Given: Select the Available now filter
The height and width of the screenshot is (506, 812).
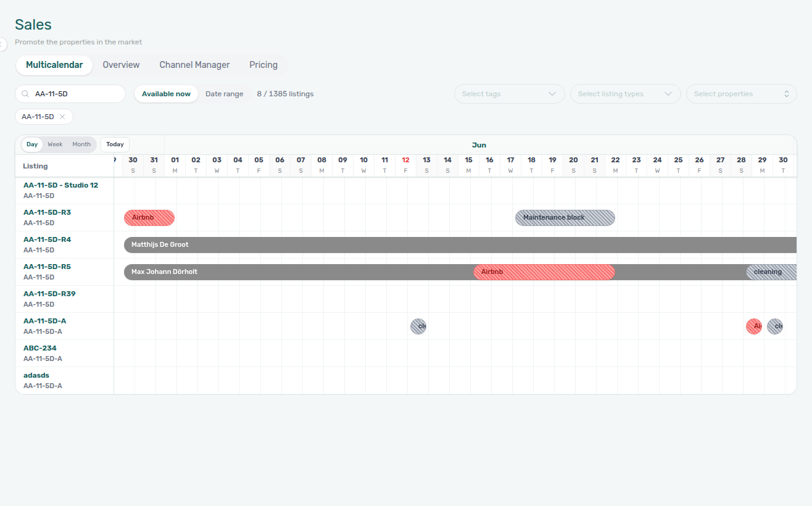Looking at the screenshot, I should tap(166, 94).
